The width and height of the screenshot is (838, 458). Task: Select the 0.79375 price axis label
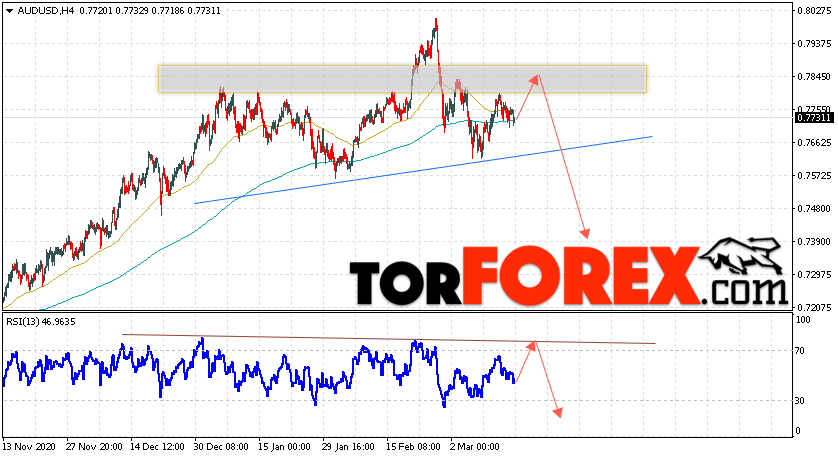(814, 44)
